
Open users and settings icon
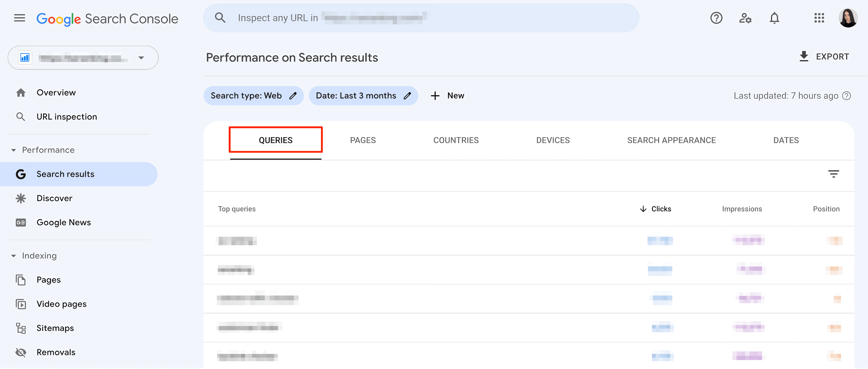[x=745, y=18]
